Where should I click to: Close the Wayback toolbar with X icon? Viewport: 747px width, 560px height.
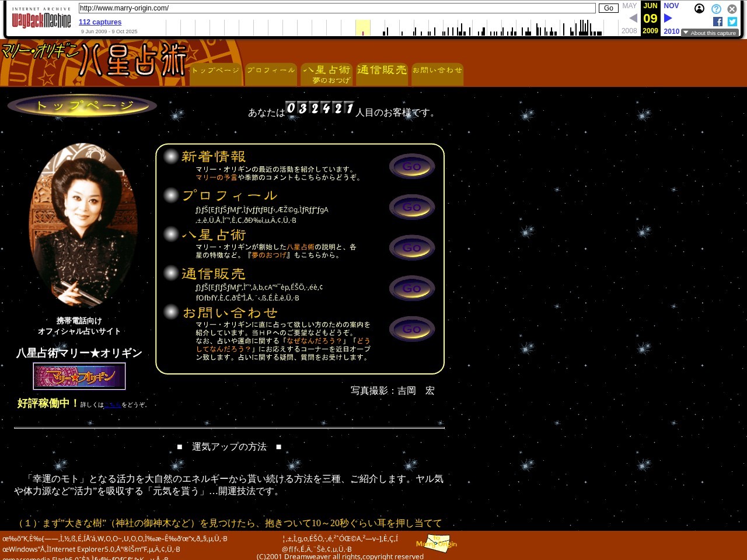click(732, 9)
